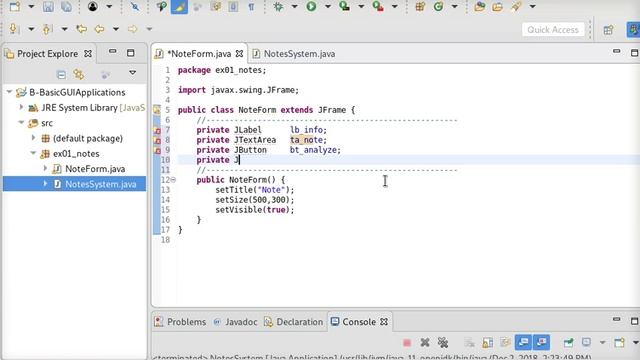Open the New wizard dropdown arrow
This screenshot has width=640, height=360.
[31, 7]
